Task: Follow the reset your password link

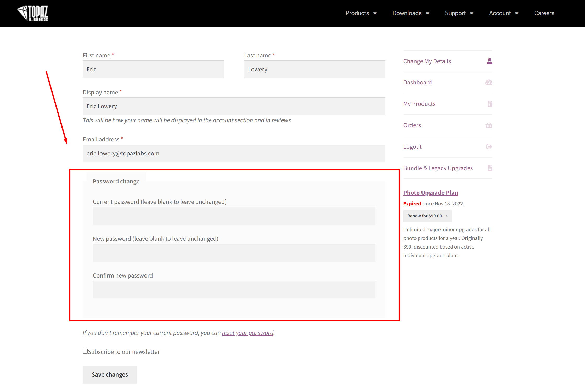Action: click(x=248, y=333)
